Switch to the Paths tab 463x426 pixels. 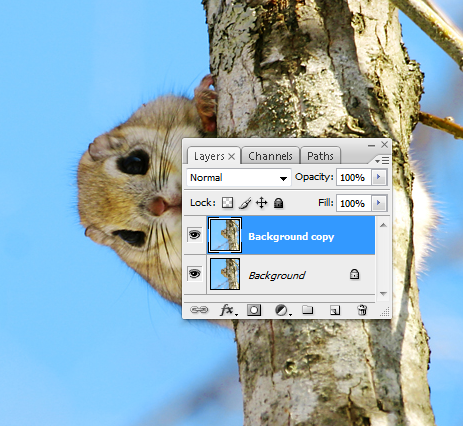320,156
